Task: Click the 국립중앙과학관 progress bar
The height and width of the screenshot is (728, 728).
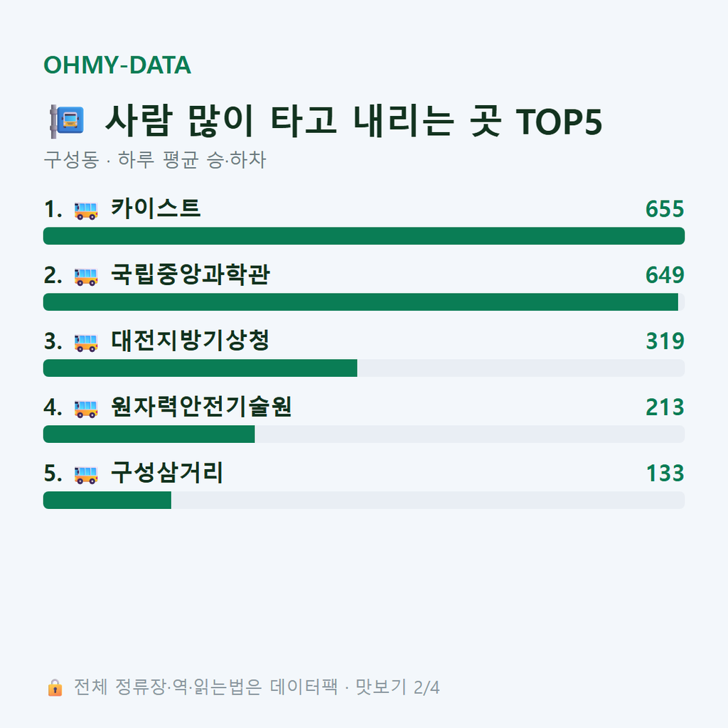Action: tap(364, 301)
